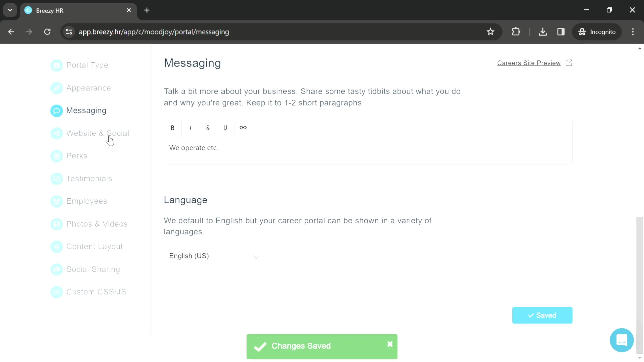
Task: Click the Photos & Videos sidebar item
Action: (x=97, y=224)
